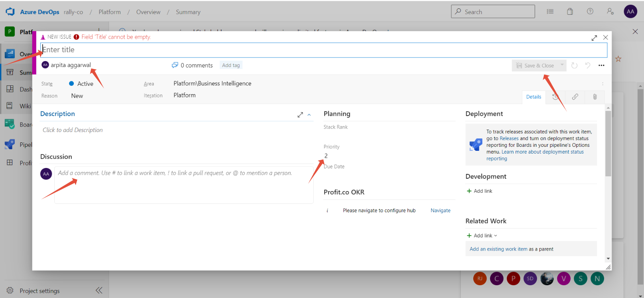Open the Pipelines sidebar icon
The width and height of the screenshot is (644, 298).
tap(10, 144)
